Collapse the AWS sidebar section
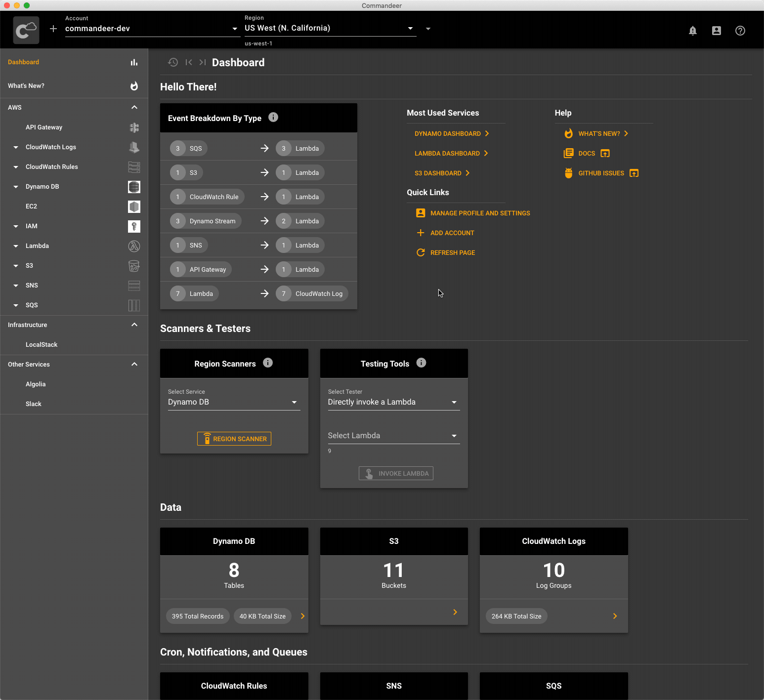This screenshot has height=700, width=764. (x=134, y=107)
